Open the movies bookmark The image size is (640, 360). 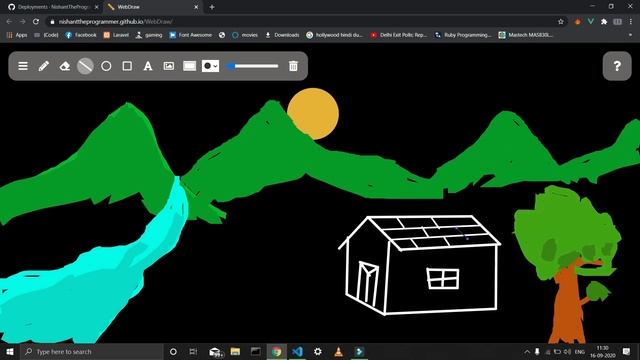point(245,35)
